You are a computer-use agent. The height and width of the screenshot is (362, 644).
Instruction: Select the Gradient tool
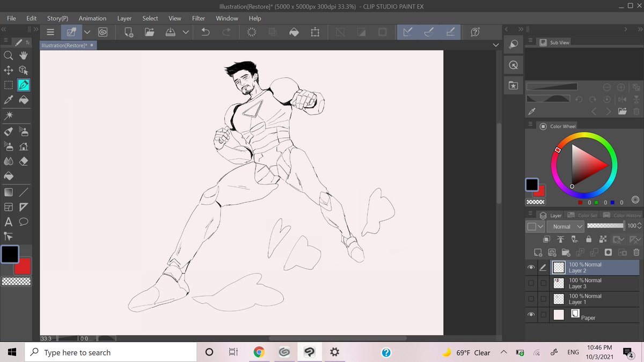pos(9,192)
